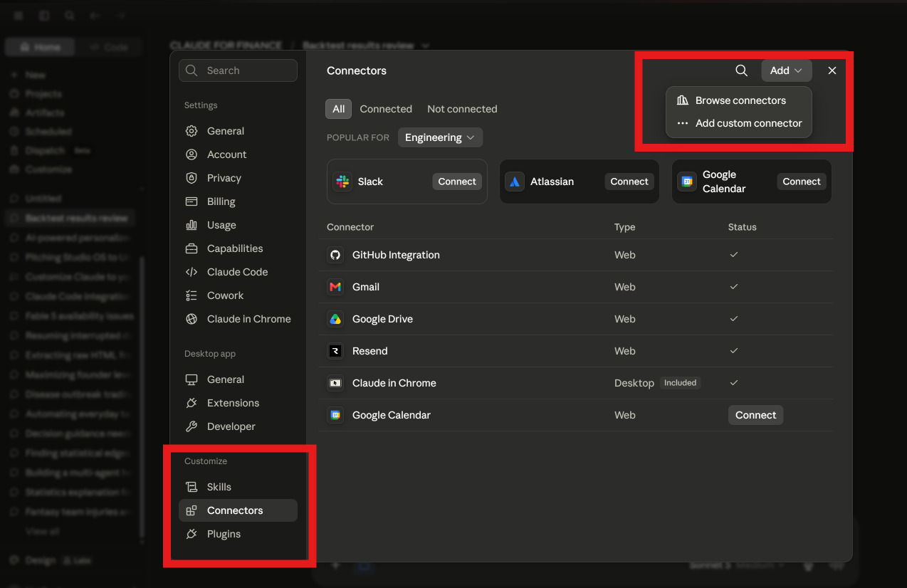The width and height of the screenshot is (907, 588).
Task: Switch to the All filter tab
Action: pos(338,109)
